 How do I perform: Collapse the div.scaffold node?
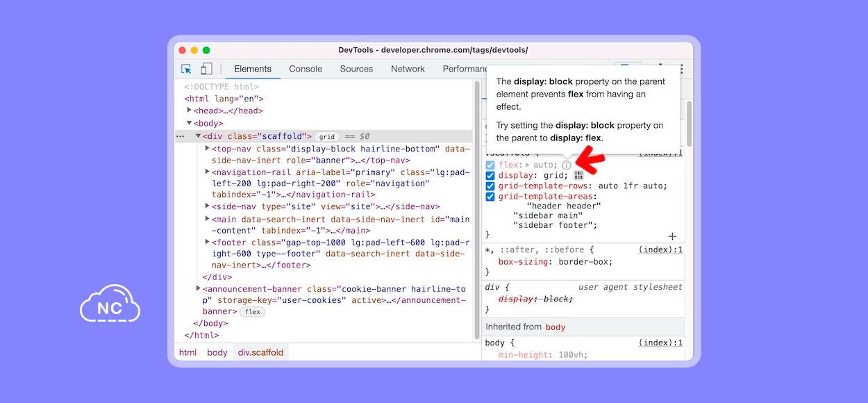coord(198,136)
